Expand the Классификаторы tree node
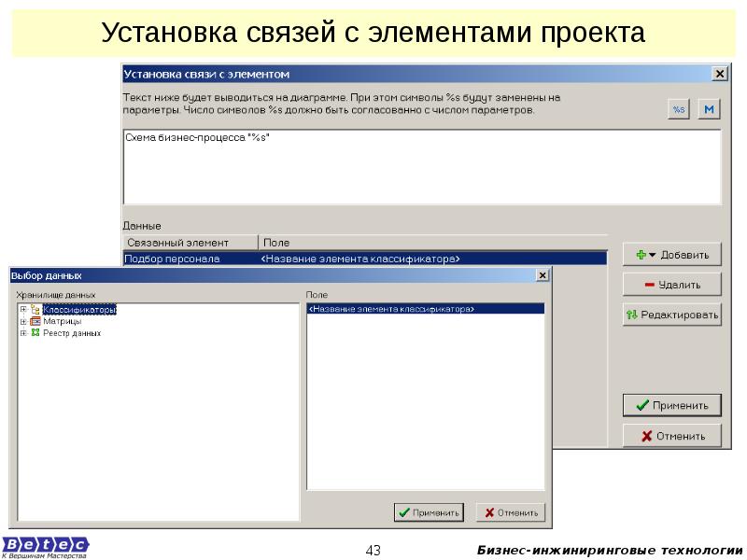This screenshot has width=747, height=560. (x=22, y=309)
